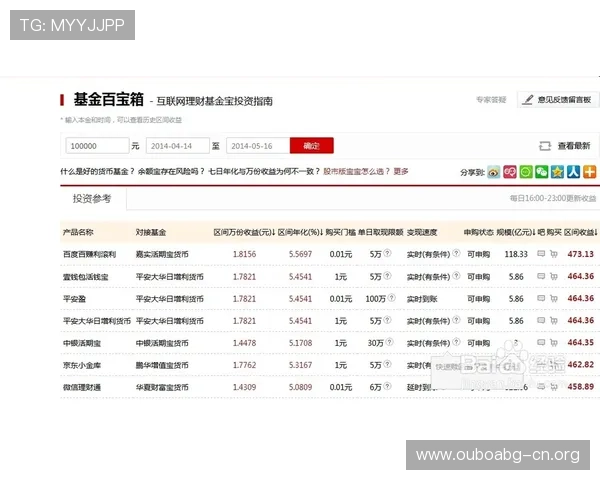This screenshot has width=600, height=480.
Task: Select product name 百度百赚利滚利
Action: coord(89,255)
